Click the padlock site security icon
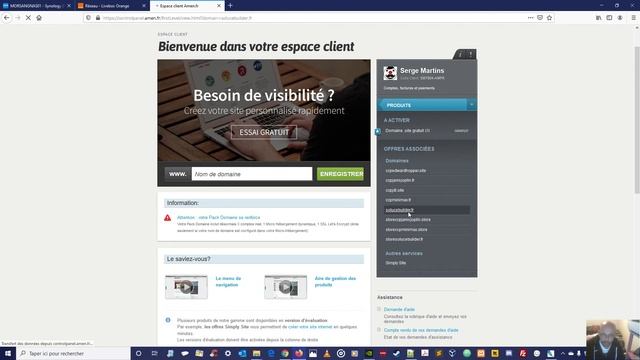The image size is (640, 360). (x=98, y=18)
